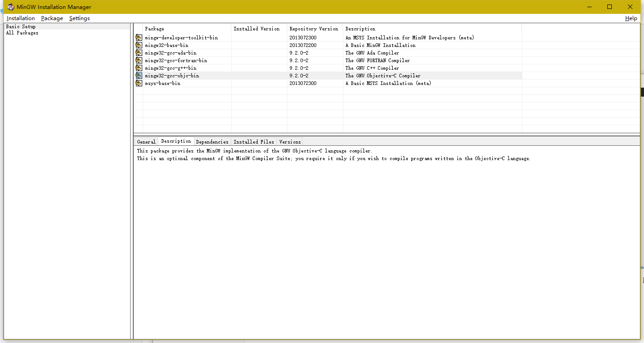Select the mingw32-gcc-ada-bin package name
644x343 pixels.
pos(170,53)
